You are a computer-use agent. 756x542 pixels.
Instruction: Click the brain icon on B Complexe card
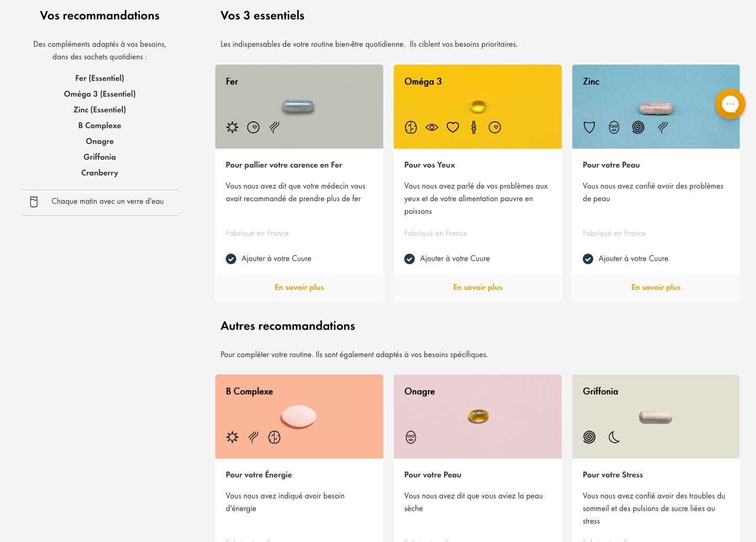274,437
